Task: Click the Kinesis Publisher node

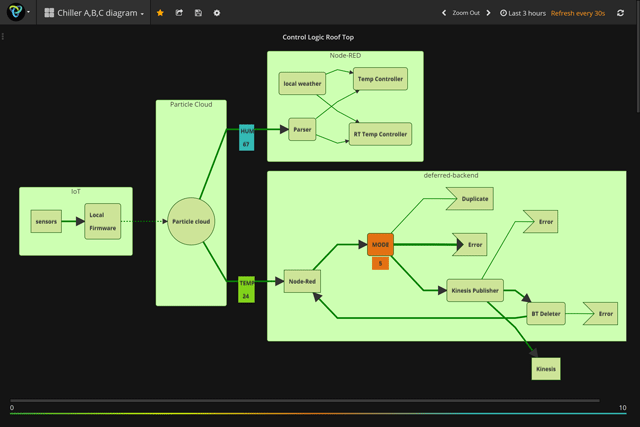Action: (x=474, y=291)
